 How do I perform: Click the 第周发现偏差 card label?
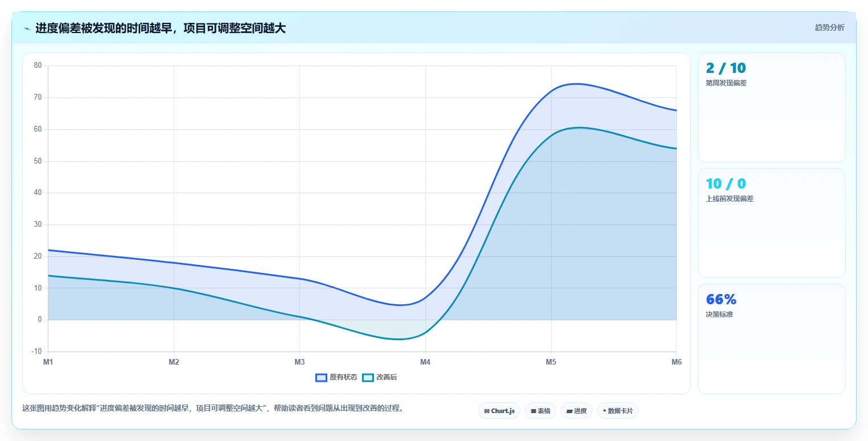(x=726, y=83)
